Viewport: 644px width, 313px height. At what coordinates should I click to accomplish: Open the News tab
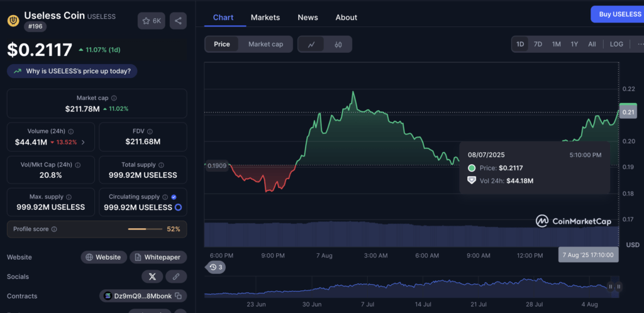[308, 18]
